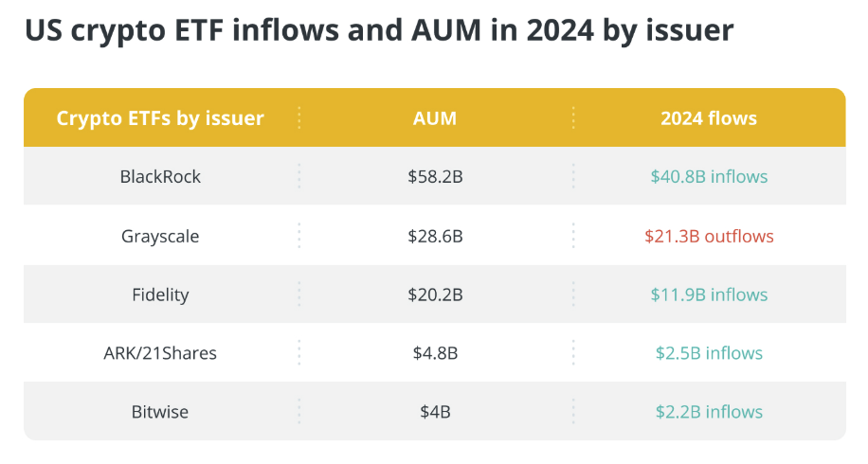
Task: Click the AUM column header
Action: click(x=435, y=118)
